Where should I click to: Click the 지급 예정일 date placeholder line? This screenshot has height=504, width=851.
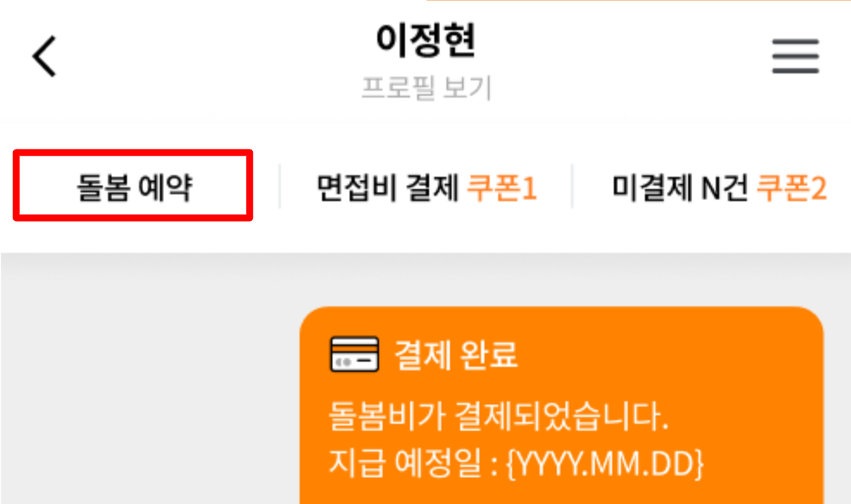[x=516, y=463]
